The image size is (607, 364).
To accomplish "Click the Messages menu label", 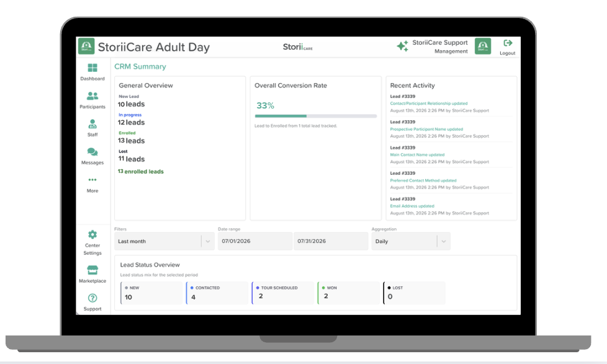I will pyautogui.click(x=92, y=163).
